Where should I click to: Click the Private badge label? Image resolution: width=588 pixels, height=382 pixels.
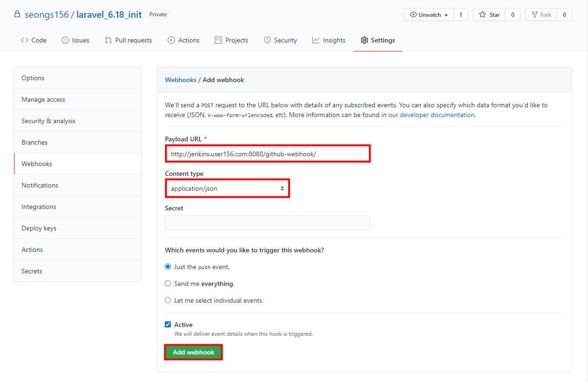point(158,14)
